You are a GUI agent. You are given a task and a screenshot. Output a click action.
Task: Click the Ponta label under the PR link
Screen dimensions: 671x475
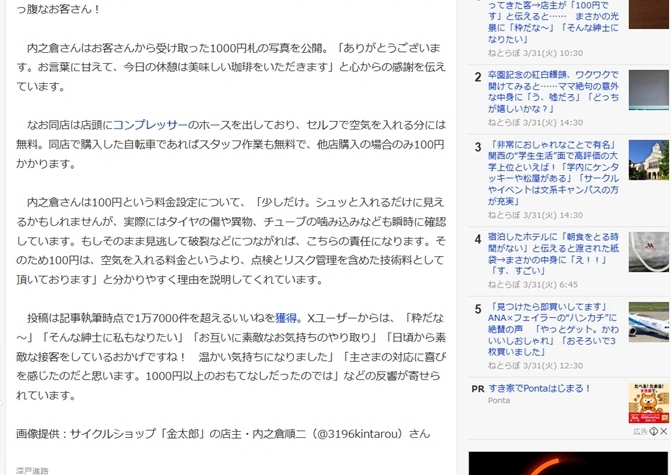pos(499,401)
